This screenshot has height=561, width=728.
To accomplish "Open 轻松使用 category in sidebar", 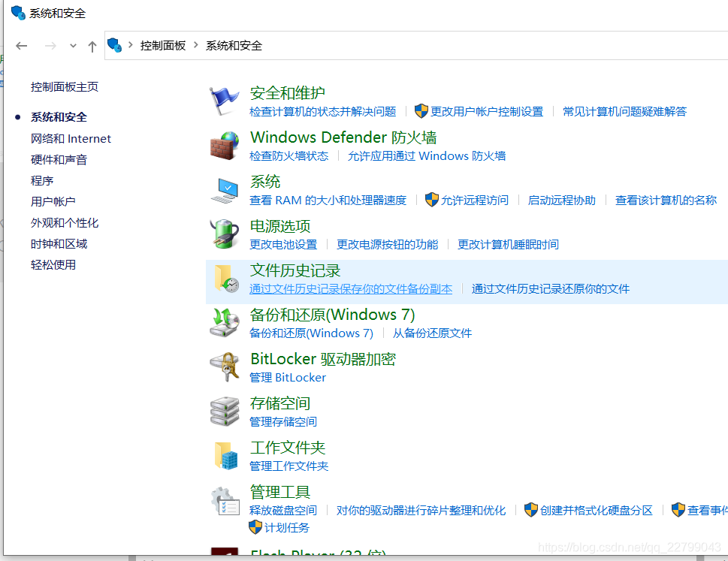I will (x=53, y=265).
